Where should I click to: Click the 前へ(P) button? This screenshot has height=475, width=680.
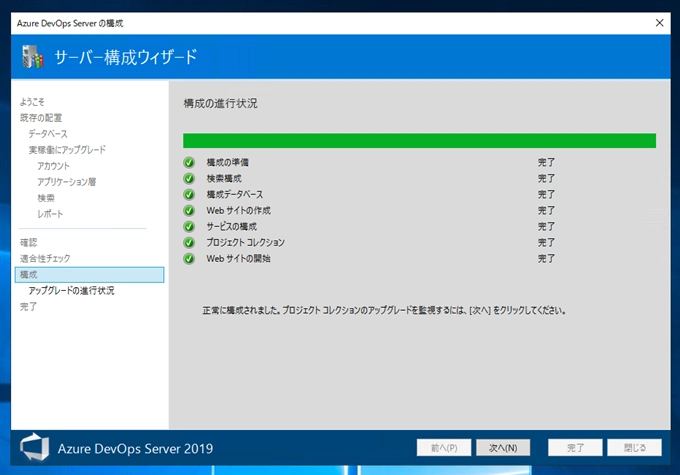tap(444, 448)
